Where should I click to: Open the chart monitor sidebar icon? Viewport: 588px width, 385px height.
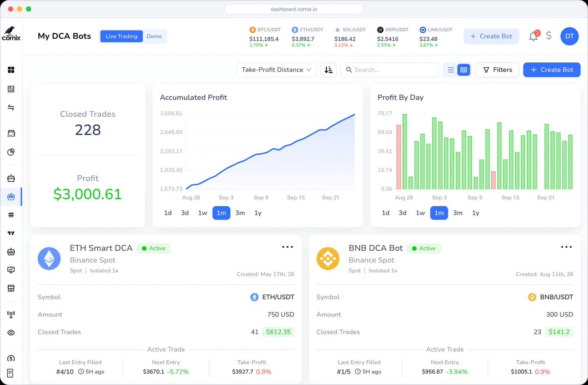[x=11, y=270]
